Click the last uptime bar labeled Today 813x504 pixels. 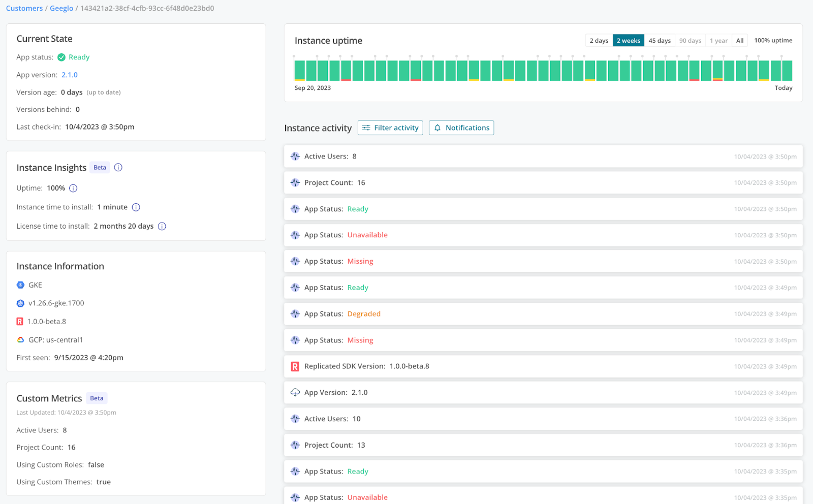(x=787, y=71)
